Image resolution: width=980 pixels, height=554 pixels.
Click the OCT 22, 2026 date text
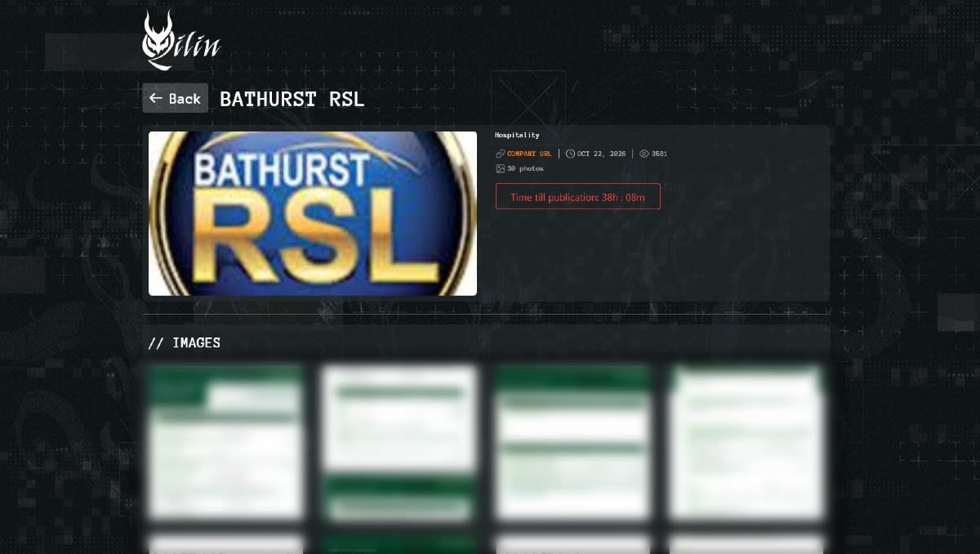point(601,154)
